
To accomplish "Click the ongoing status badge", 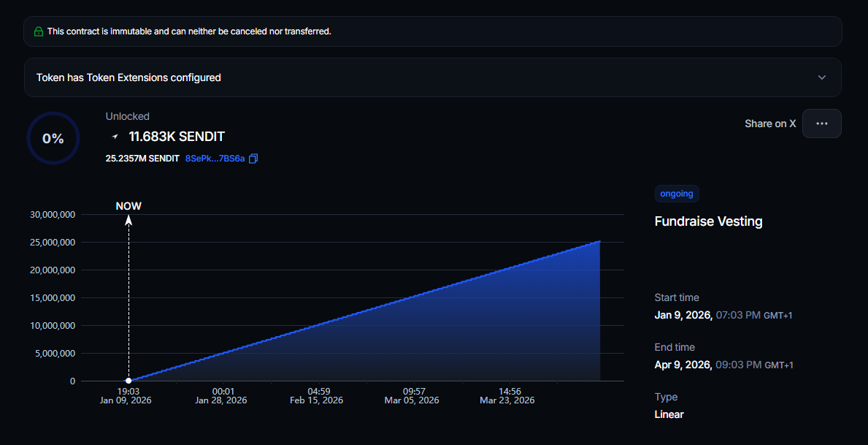I will pos(677,194).
